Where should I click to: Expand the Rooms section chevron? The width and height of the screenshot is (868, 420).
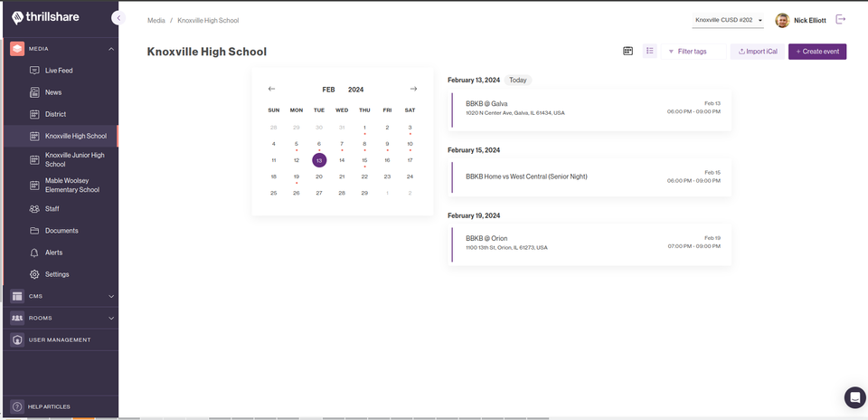point(111,318)
